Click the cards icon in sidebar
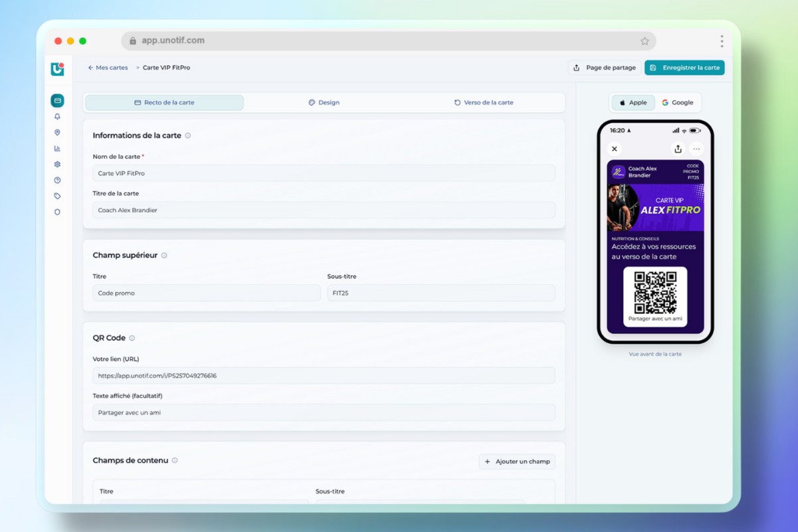The image size is (798, 532). pos(57,100)
